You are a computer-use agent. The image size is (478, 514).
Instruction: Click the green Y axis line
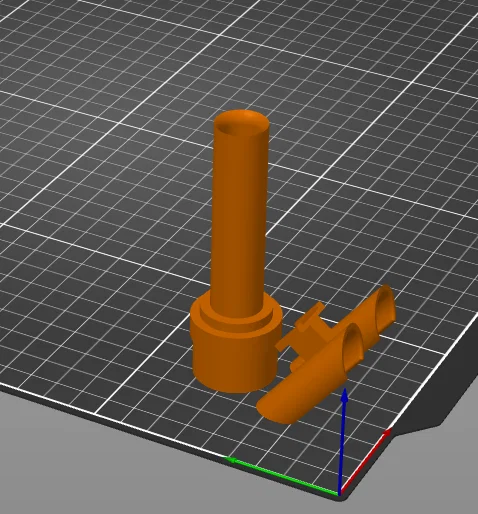coord(283,476)
